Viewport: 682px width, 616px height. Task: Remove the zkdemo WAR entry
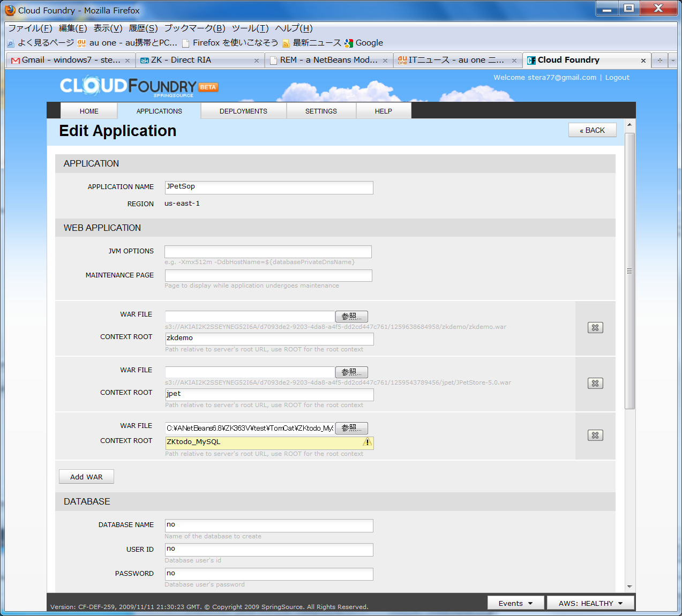595,328
